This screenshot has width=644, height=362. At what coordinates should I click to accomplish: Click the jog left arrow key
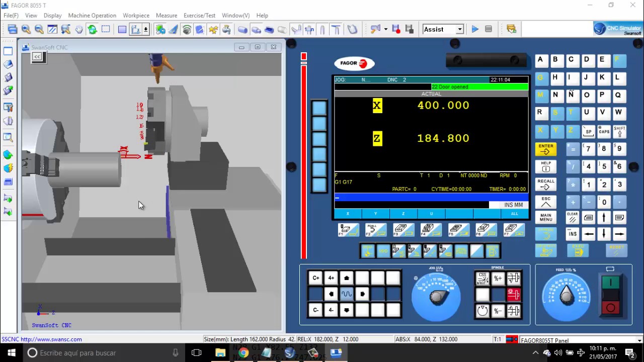(331, 294)
